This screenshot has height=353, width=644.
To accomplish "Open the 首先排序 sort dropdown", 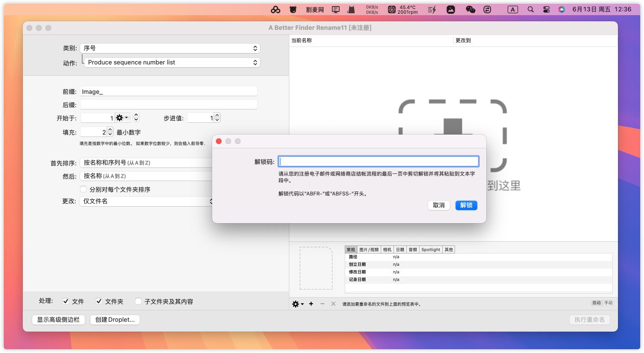I will [x=147, y=163].
